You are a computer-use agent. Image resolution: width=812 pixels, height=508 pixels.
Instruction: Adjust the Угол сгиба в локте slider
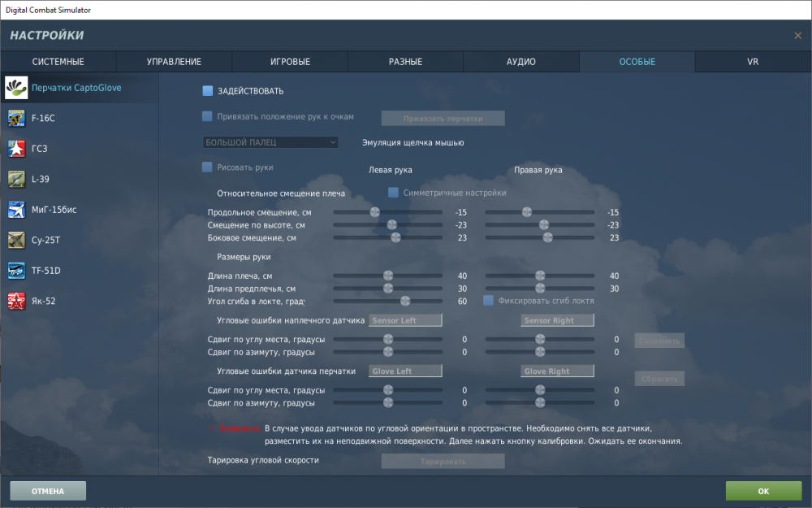tap(388, 301)
